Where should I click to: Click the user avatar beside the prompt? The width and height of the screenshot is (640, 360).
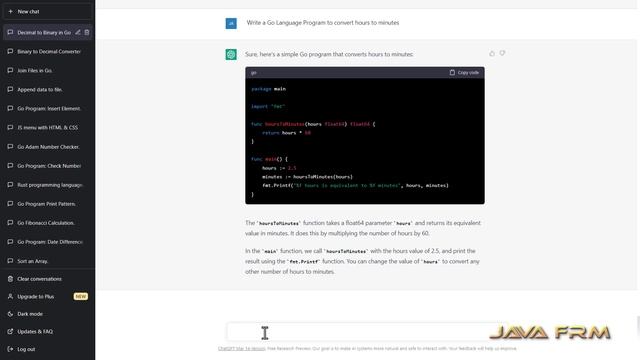click(231, 23)
